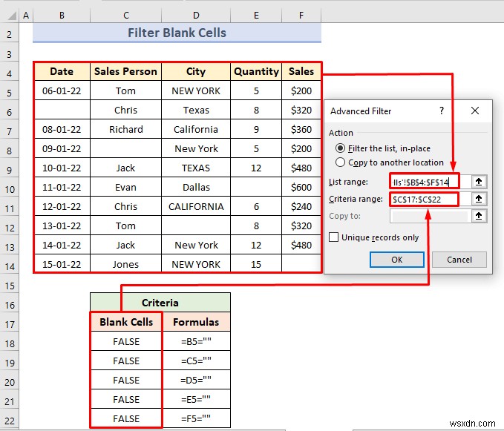Select column C header

pyautogui.click(x=126, y=16)
